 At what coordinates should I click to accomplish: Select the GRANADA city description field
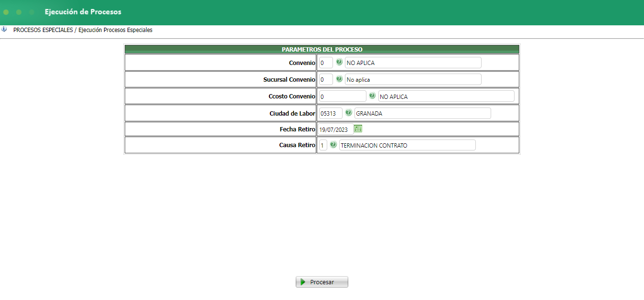(422, 113)
